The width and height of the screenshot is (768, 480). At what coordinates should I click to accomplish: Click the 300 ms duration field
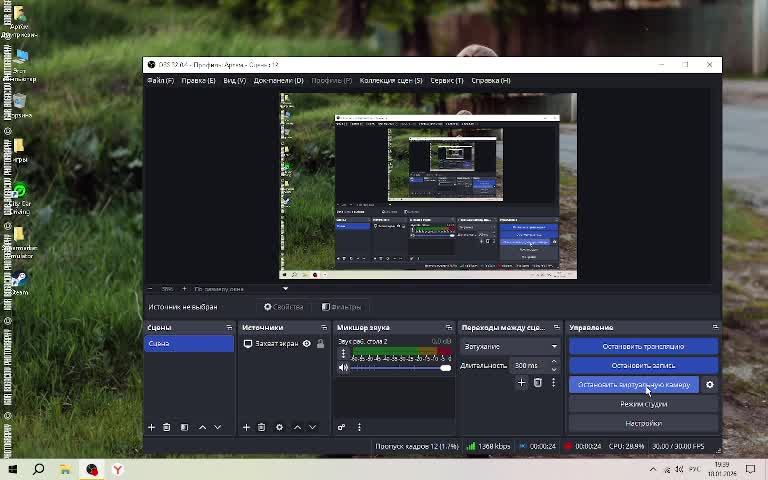[x=529, y=365]
